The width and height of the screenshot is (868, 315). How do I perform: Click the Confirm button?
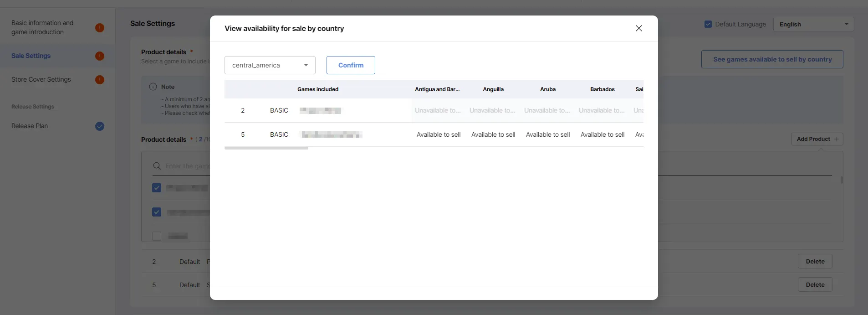tap(351, 65)
